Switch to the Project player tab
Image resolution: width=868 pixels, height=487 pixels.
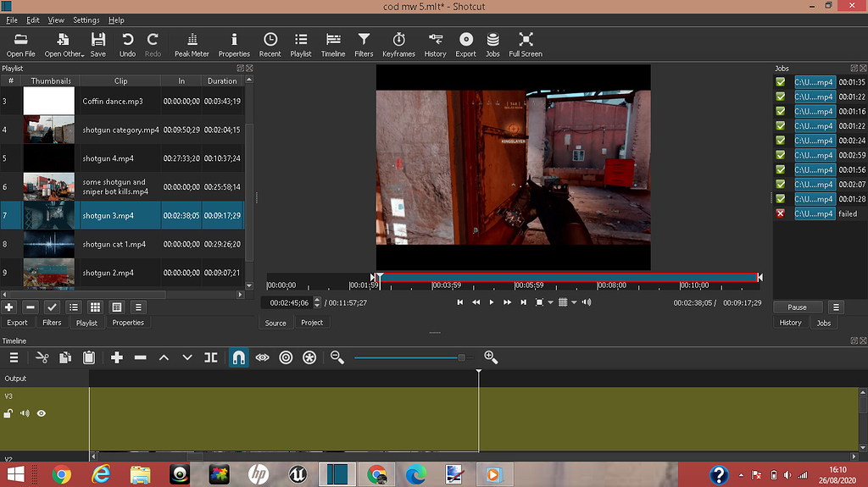pyautogui.click(x=312, y=323)
